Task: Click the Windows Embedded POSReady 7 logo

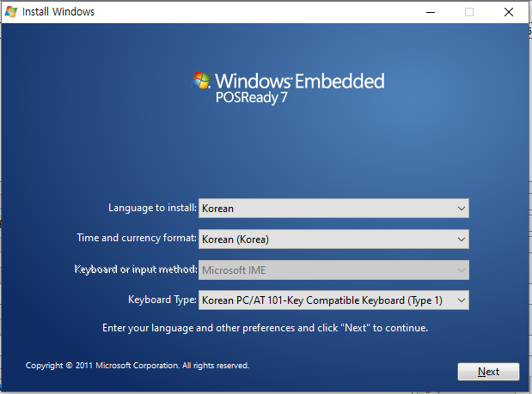Action: point(288,88)
